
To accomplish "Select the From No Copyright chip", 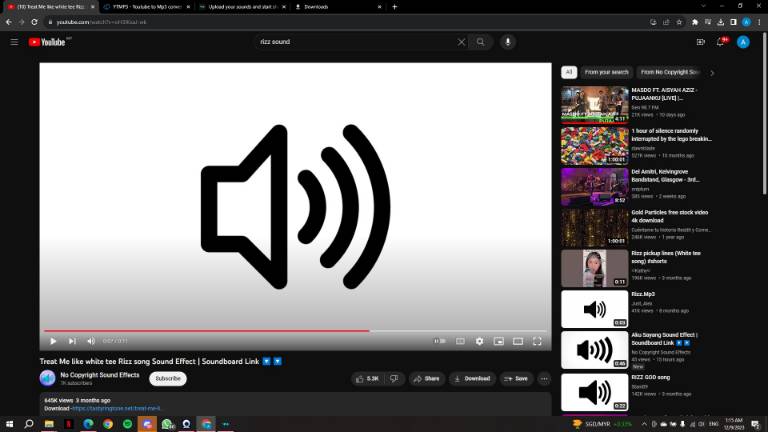I will [x=670, y=72].
